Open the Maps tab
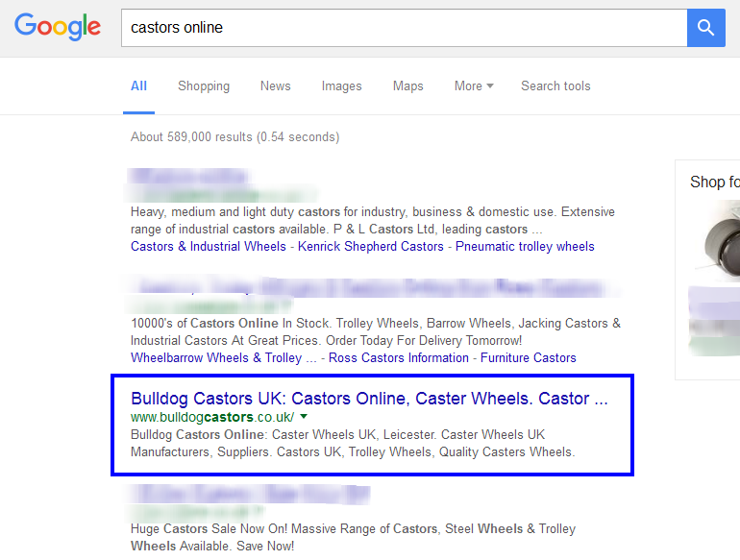The width and height of the screenshot is (740, 560). click(408, 85)
